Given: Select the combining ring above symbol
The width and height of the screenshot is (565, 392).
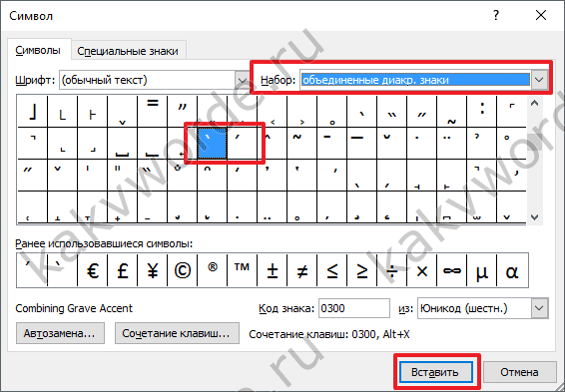Looking at the screenshot, I should pos(511,143).
